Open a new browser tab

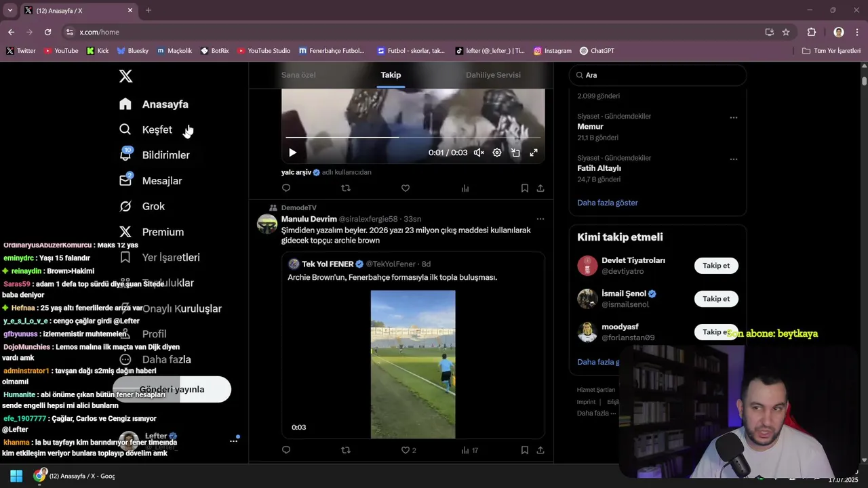pyautogui.click(x=149, y=10)
